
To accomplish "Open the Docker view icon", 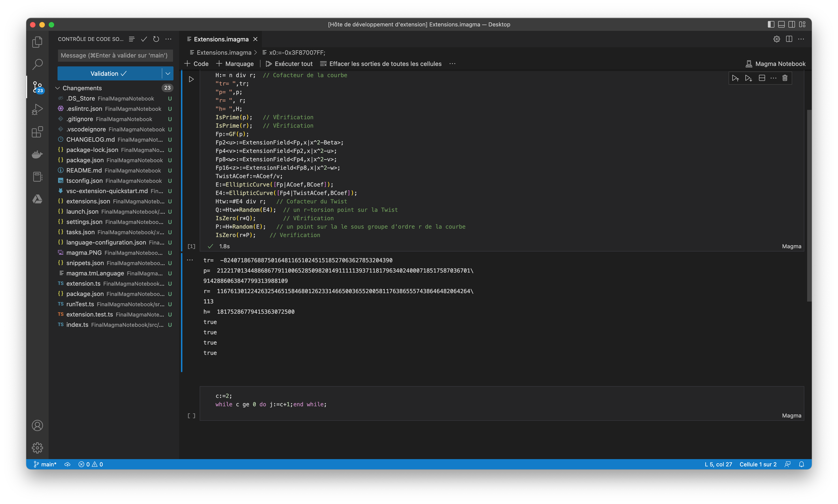I will (37, 155).
